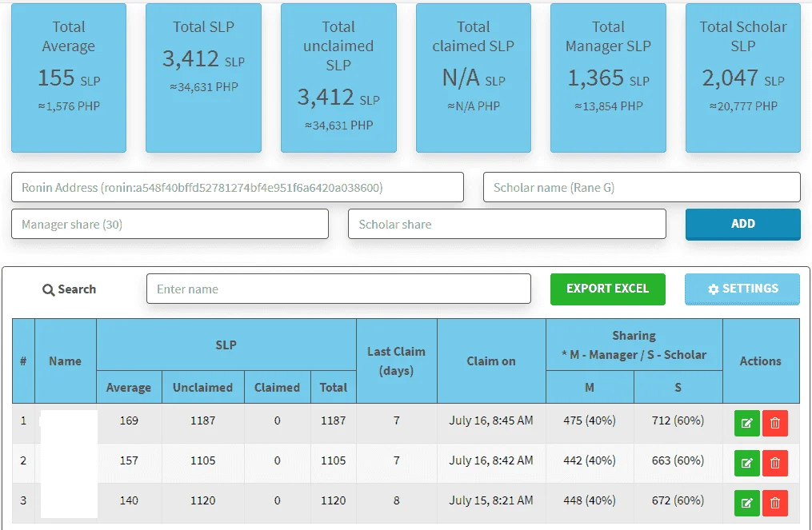Edit the second scholar row with 1105 SLP

[x=746, y=463]
